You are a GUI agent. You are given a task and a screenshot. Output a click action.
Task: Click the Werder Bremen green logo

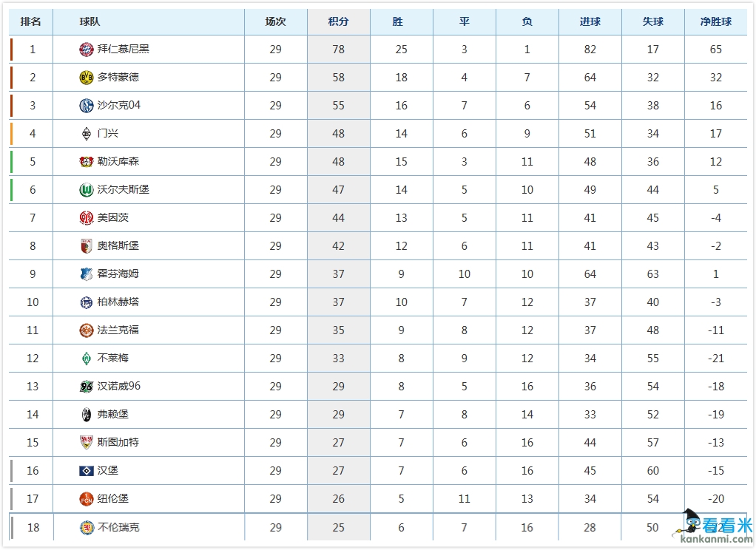[x=87, y=359]
